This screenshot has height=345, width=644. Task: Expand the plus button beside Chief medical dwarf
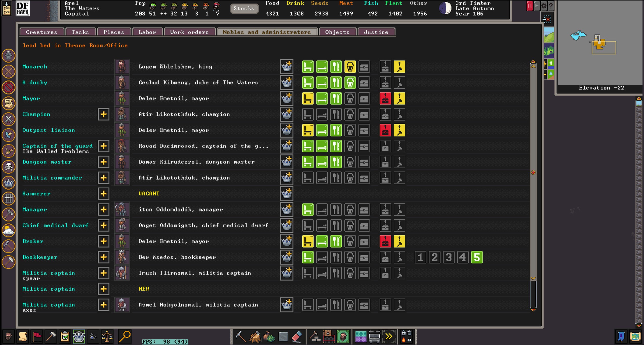point(103,225)
